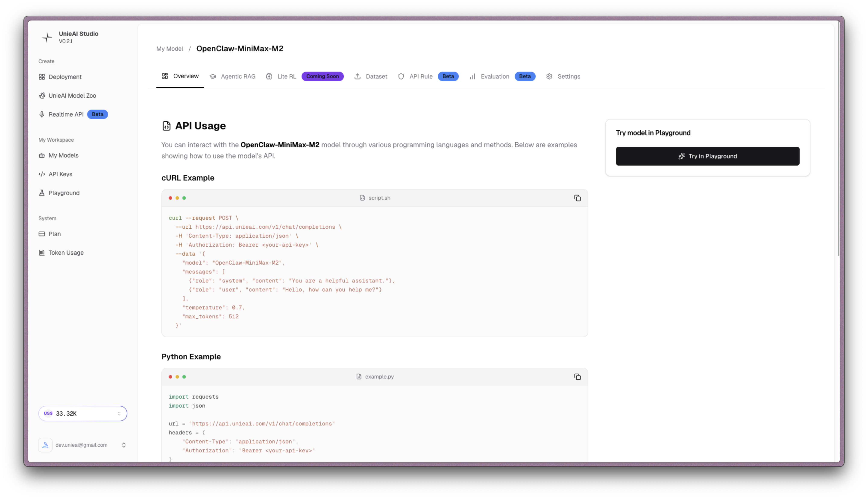Expand dev.unieai@gmail.com account menu

coord(124,445)
